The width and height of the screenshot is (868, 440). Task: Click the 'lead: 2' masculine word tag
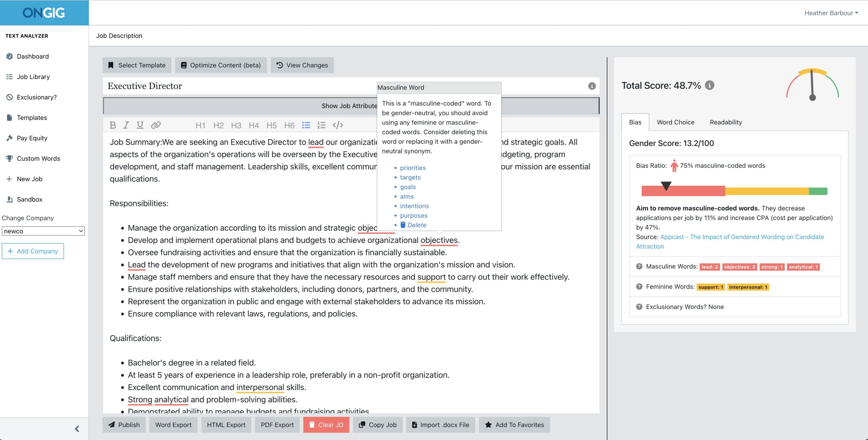(x=709, y=267)
